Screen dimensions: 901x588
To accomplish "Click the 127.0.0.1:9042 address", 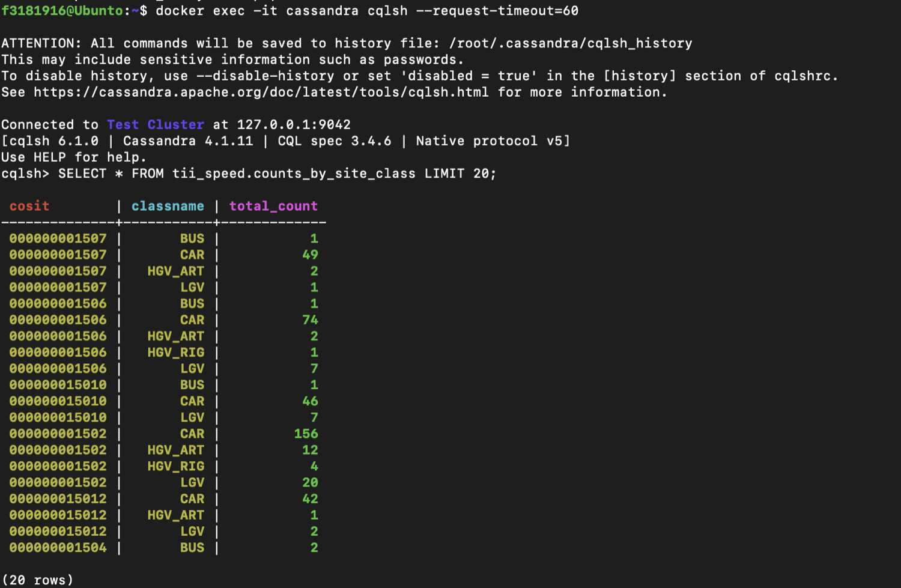I will coord(294,124).
